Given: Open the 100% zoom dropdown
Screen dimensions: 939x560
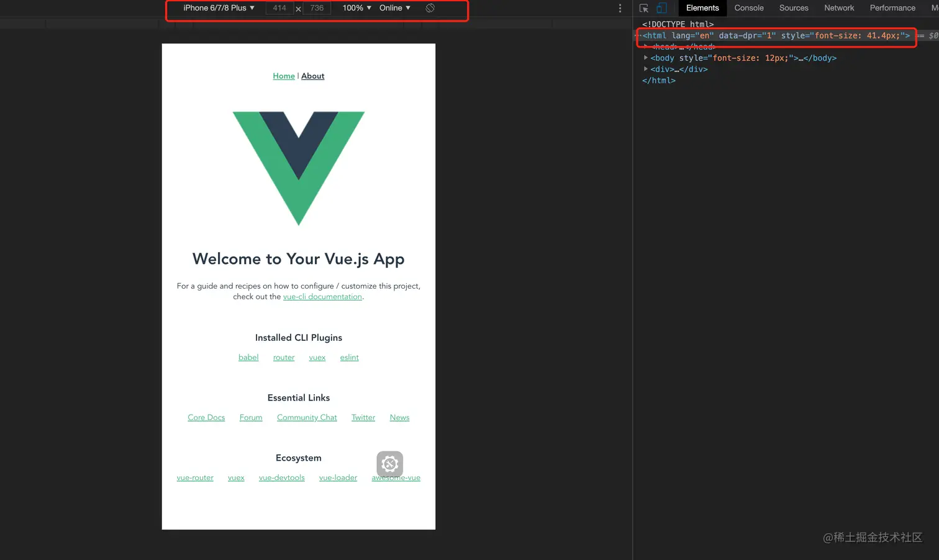Looking at the screenshot, I should click(357, 8).
